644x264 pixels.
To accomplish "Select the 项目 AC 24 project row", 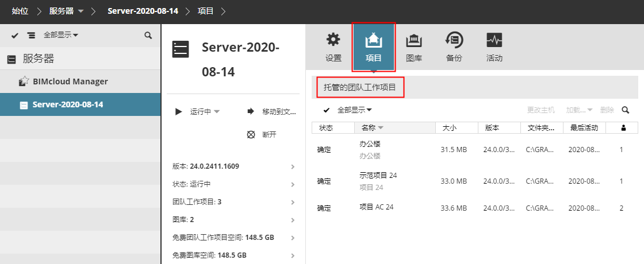I will coord(475,208).
